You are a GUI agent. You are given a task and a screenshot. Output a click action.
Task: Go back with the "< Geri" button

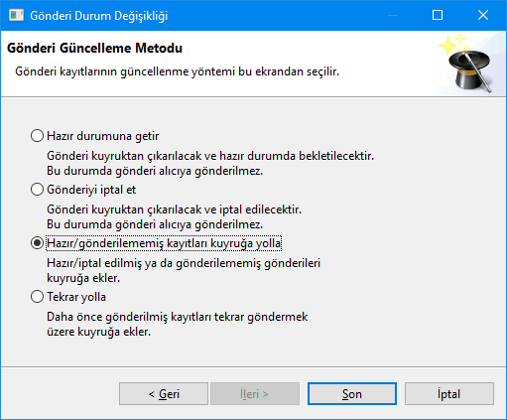164,394
